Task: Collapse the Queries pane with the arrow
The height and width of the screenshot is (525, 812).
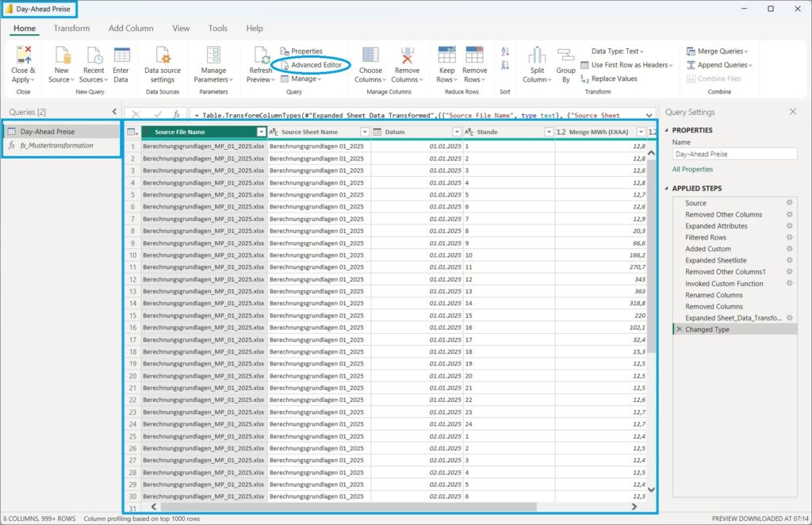Action: 114,112
